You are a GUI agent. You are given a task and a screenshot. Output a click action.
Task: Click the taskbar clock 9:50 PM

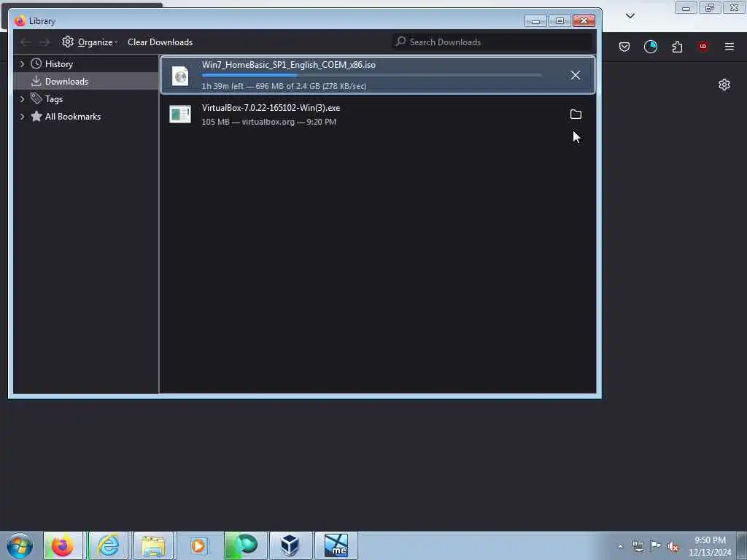710,540
